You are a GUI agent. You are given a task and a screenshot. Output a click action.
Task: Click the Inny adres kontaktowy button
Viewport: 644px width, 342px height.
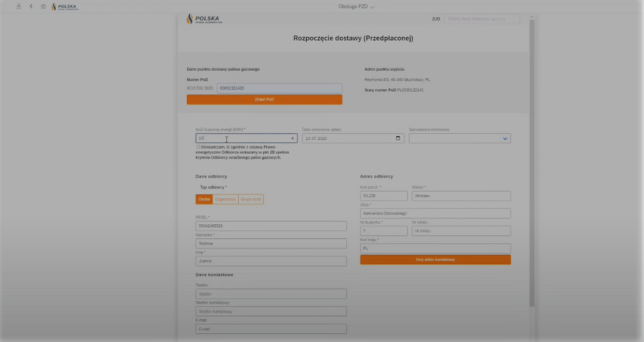tap(435, 259)
